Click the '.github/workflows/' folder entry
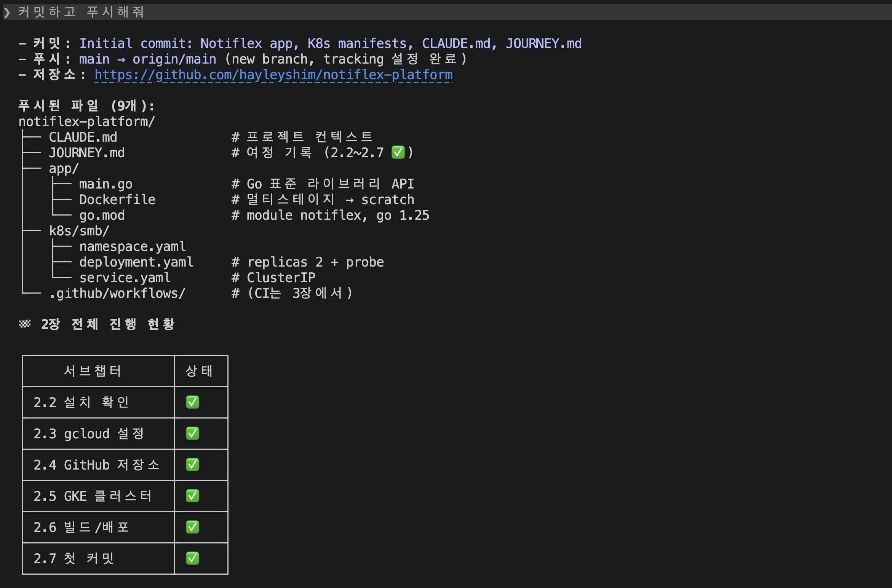The image size is (892, 588). click(x=117, y=293)
